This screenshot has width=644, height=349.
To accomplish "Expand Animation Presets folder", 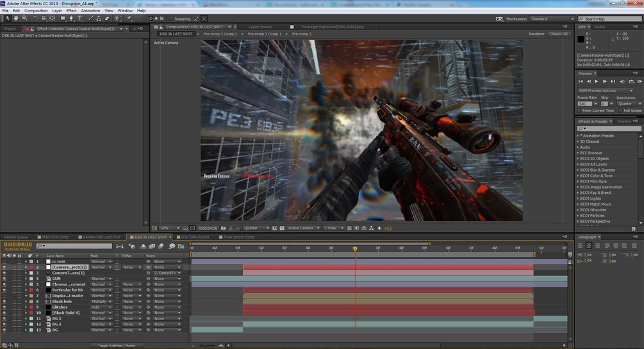I will coord(578,136).
